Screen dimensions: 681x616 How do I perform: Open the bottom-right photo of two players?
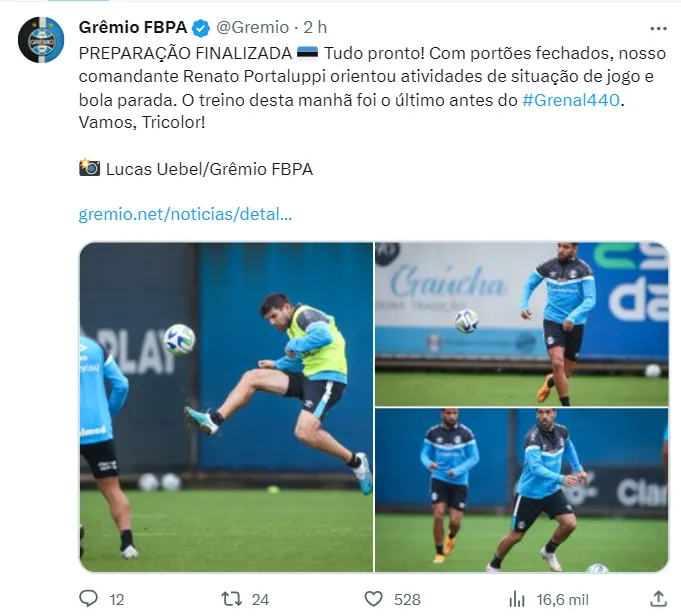click(522, 490)
